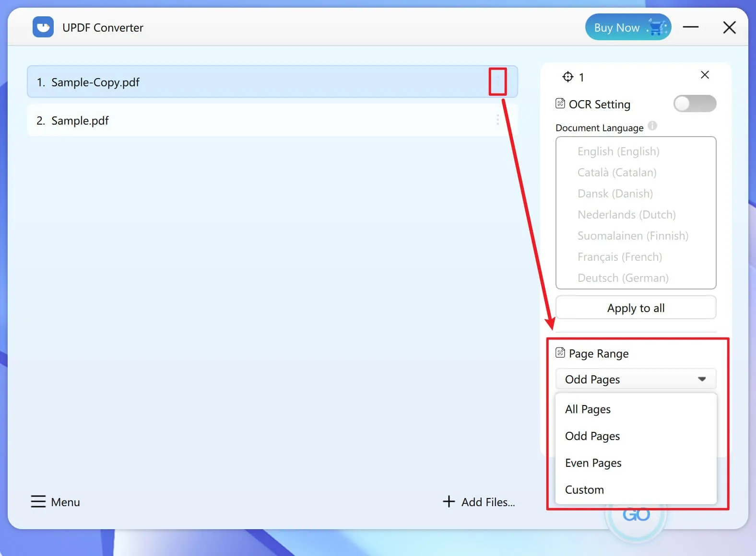Close the settings side panel
Screen dimensions: 756x556
point(705,75)
